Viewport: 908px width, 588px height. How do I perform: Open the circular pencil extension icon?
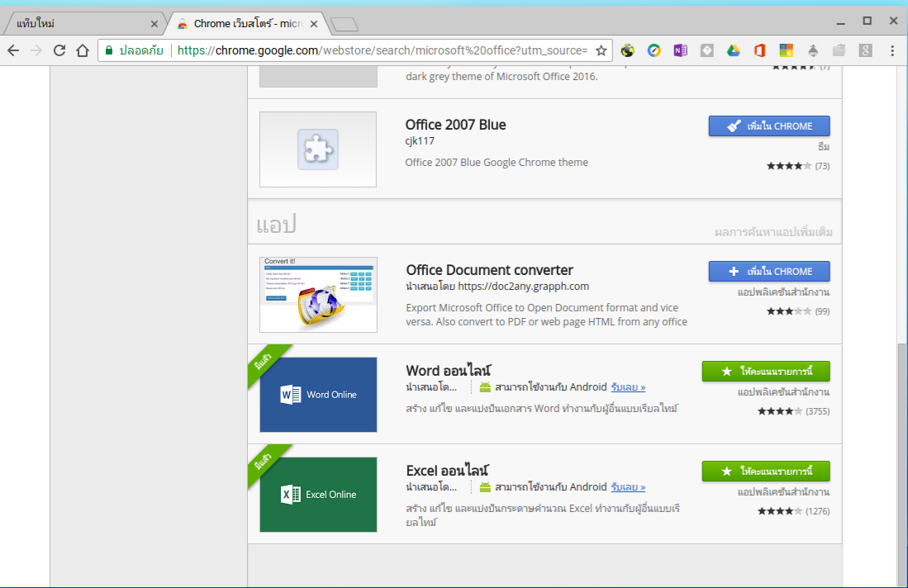tap(654, 50)
